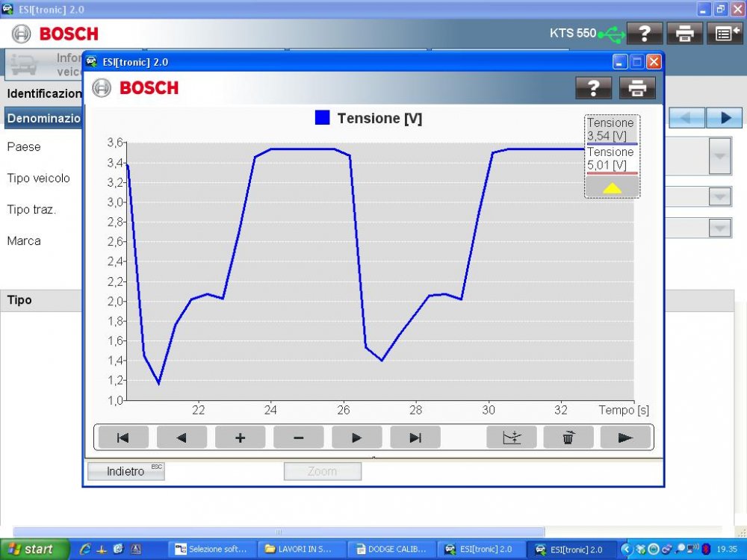Click the main window printer icon

[684, 33]
